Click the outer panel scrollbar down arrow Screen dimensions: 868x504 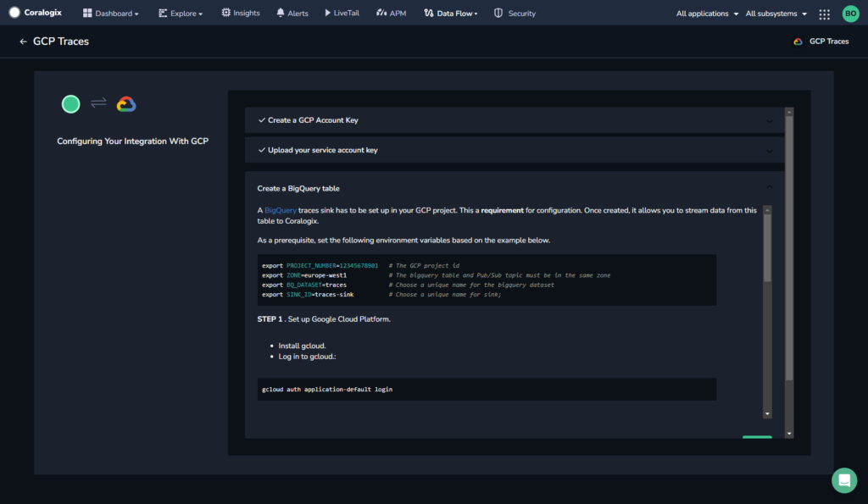click(x=789, y=434)
